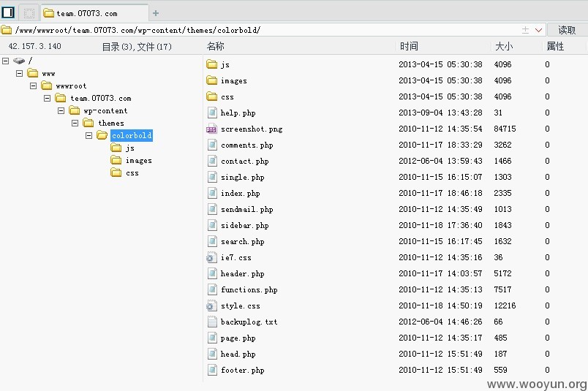
Task: Collapse the colorbold tree node
Action: tap(89, 135)
